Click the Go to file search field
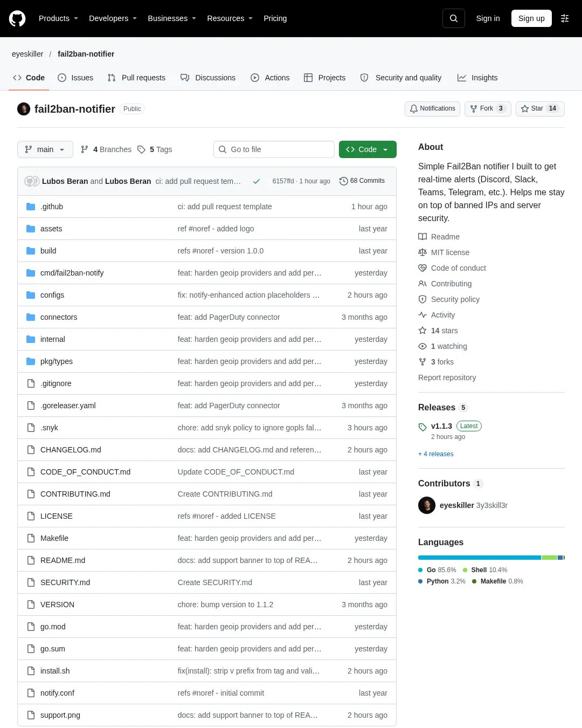This screenshot has width=582, height=728. [x=274, y=149]
